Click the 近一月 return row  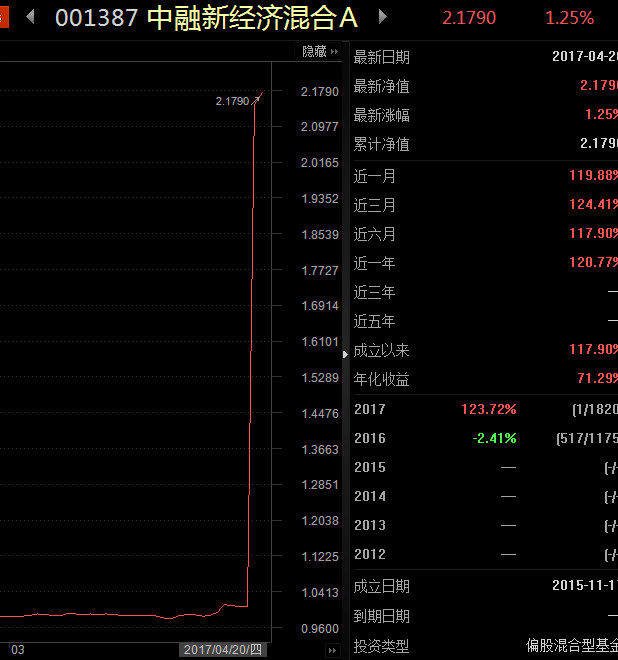coord(485,176)
